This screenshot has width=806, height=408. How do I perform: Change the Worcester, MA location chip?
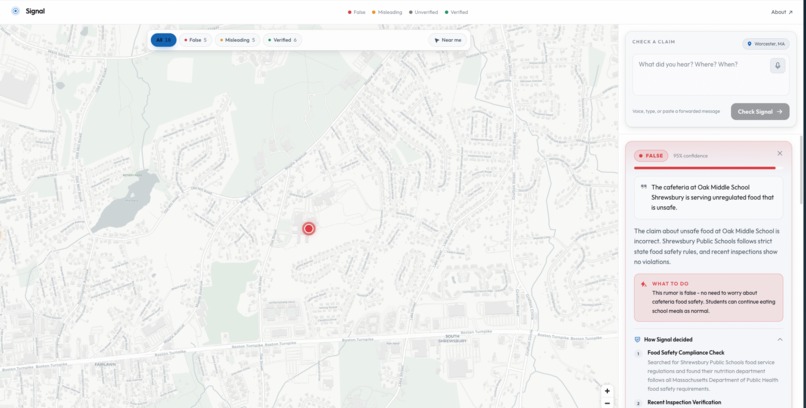tap(766, 44)
